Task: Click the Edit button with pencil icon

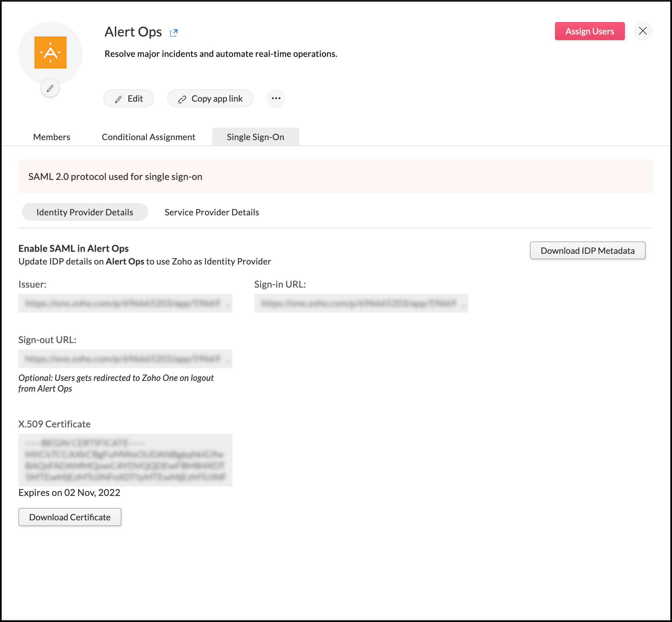Action: (x=128, y=99)
